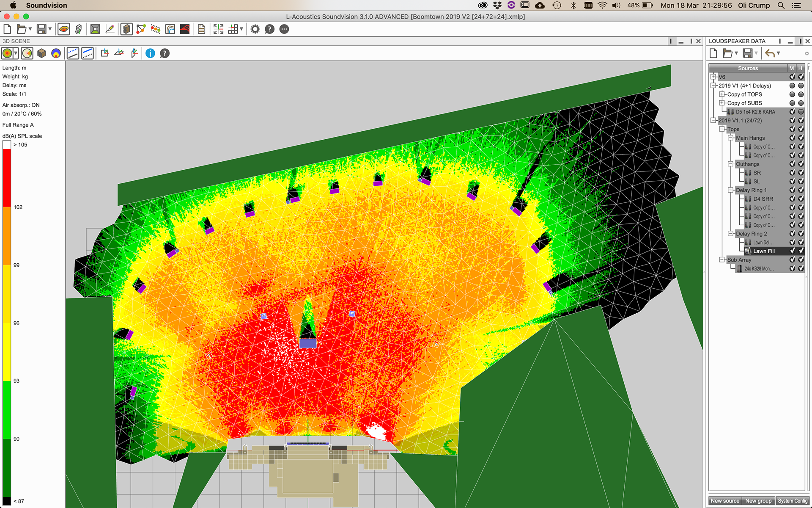Click the blue info icon in 3D scene

[150, 53]
